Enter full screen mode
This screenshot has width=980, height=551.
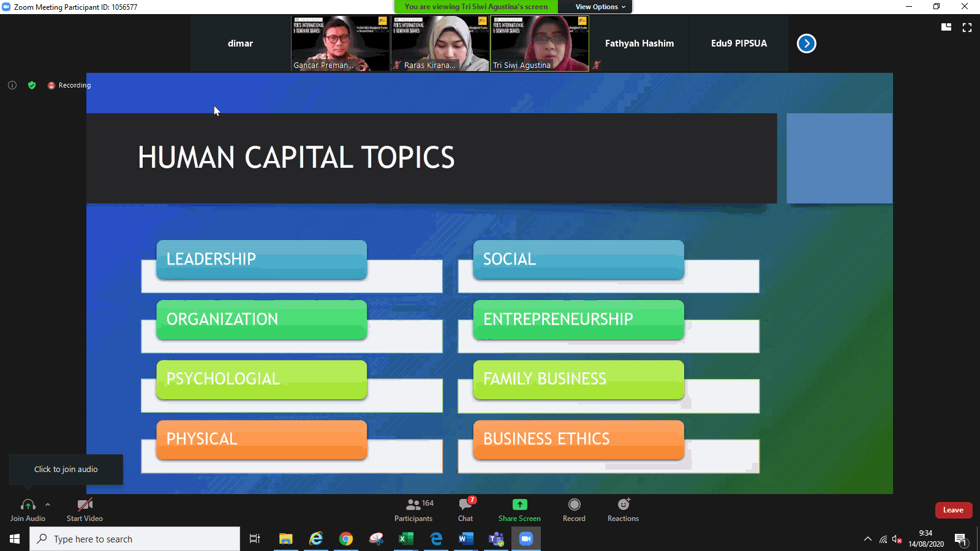(967, 28)
